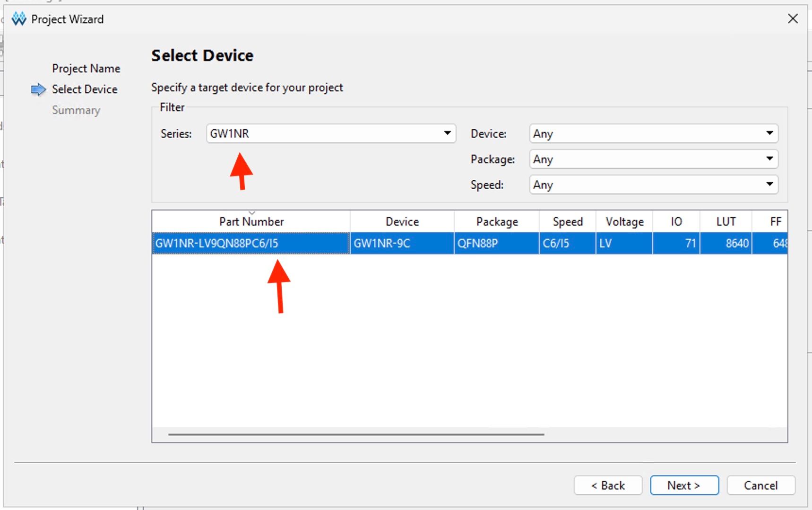Cancel the Project Wizard
Image resolution: width=812 pixels, height=510 pixels.
[760, 485]
